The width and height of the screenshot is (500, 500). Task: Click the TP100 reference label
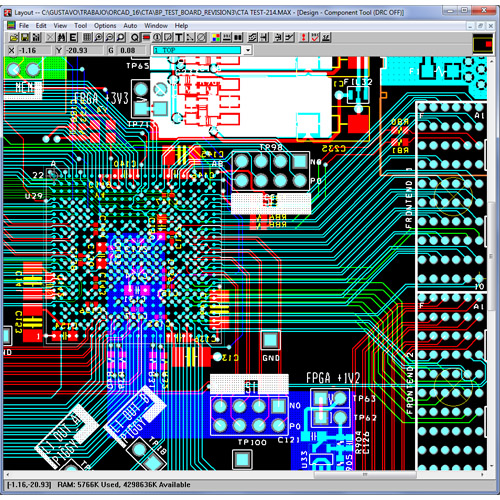pos(252,443)
